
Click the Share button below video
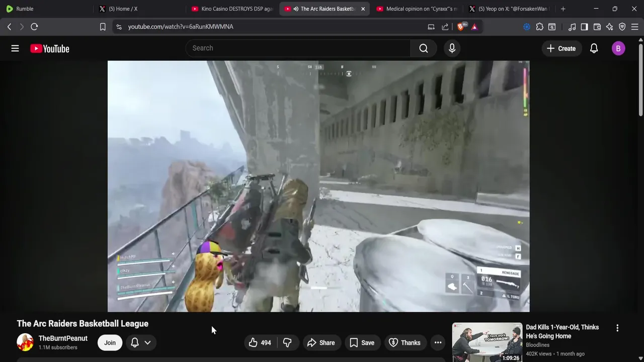pyautogui.click(x=321, y=343)
